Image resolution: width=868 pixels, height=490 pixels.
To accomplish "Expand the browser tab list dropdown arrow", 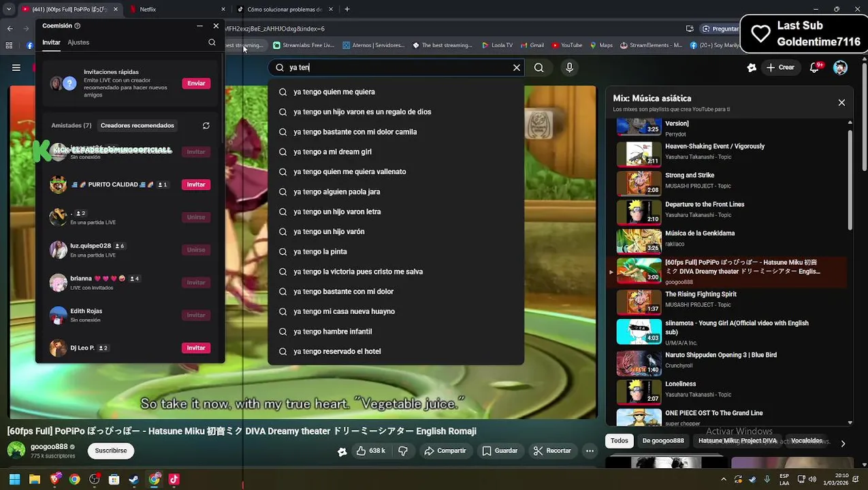I will [x=8, y=10].
